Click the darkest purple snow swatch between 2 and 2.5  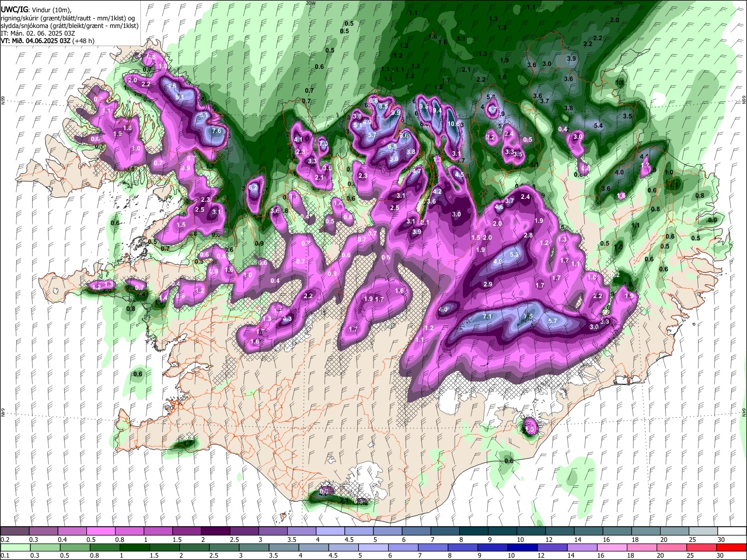(215, 531)
